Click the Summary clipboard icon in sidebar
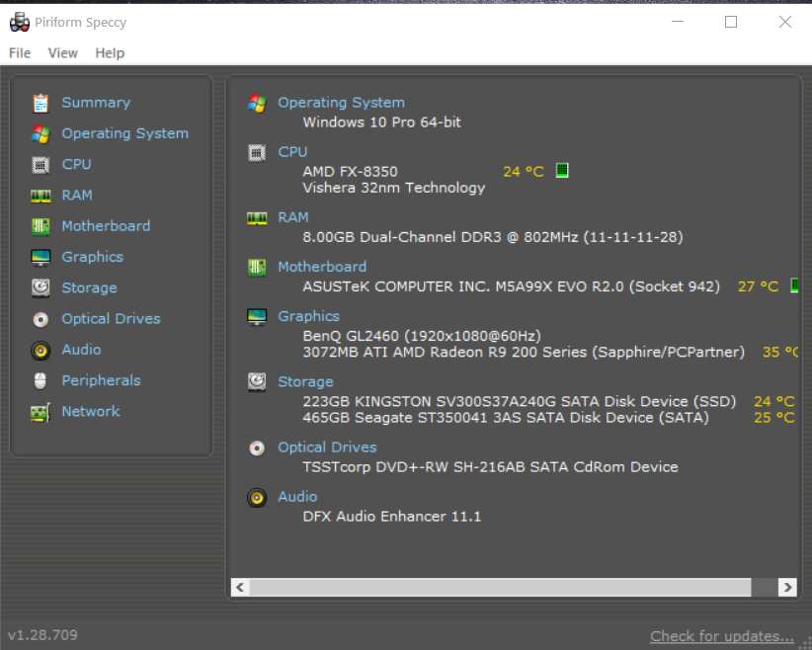 tap(41, 103)
